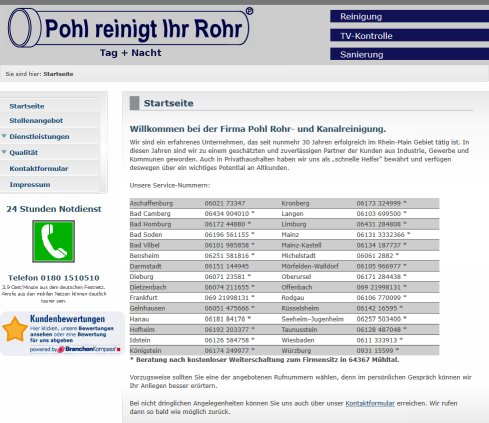
Task: Click the Königstein row label
Action: 145,351
